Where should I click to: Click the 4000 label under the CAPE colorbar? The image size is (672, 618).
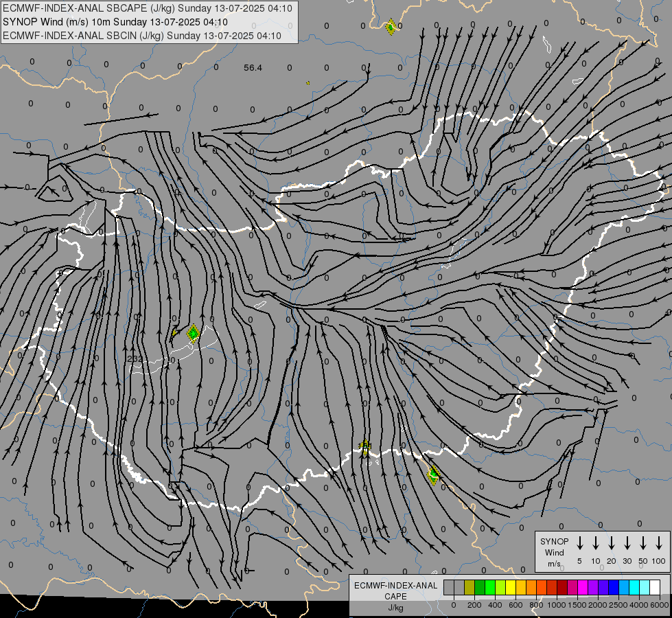[639, 605]
